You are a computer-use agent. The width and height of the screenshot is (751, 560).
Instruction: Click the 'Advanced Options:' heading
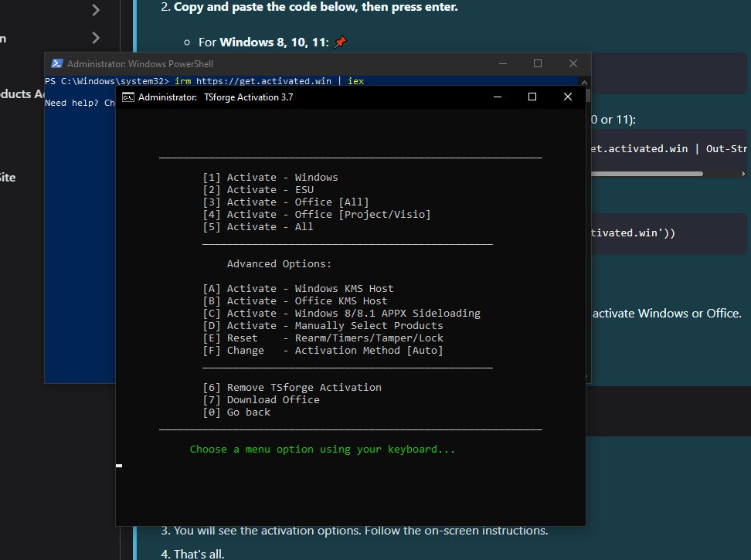tap(279, 264)
